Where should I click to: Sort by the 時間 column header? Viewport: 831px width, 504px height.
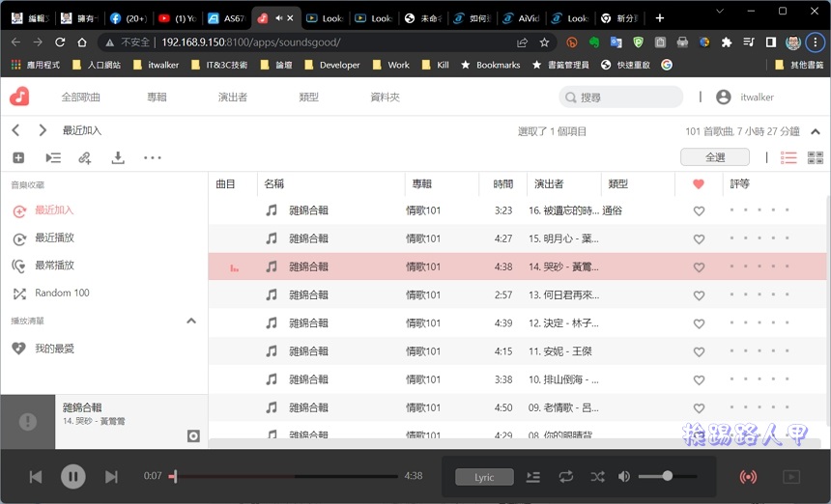(x=502, y=183)
